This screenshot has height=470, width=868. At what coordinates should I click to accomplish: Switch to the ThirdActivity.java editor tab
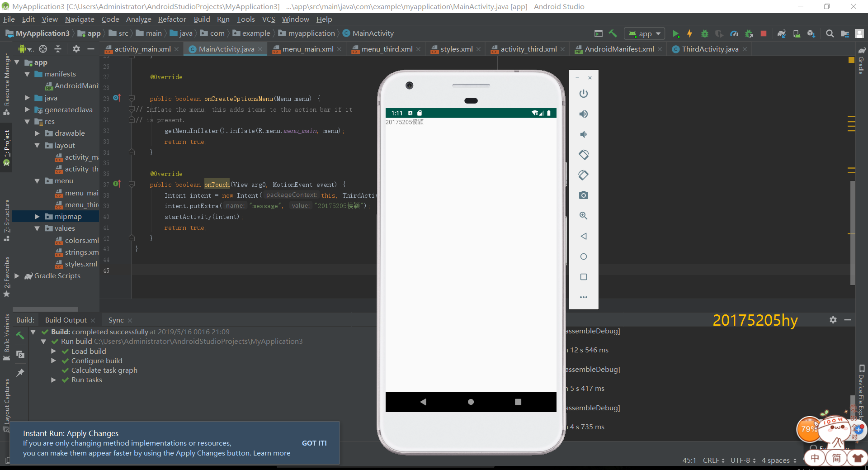pos(710,49)
